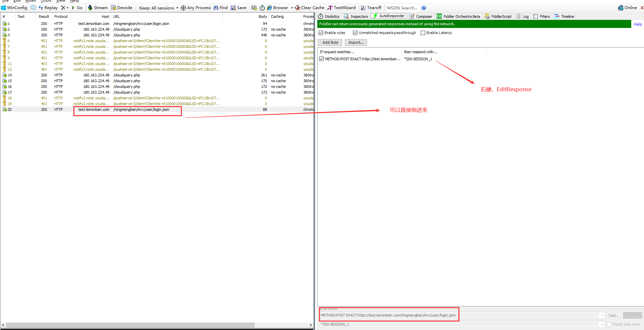The height and width of the screenshot is (330, 644).
Task: Click the File menu
Action: click(5, 1)
